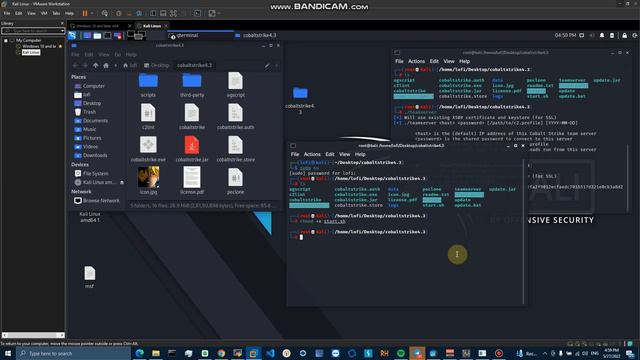Viewport: 640px width, 360px height.
Task: Open File menu in back terminal
Action: click(399, 61)
